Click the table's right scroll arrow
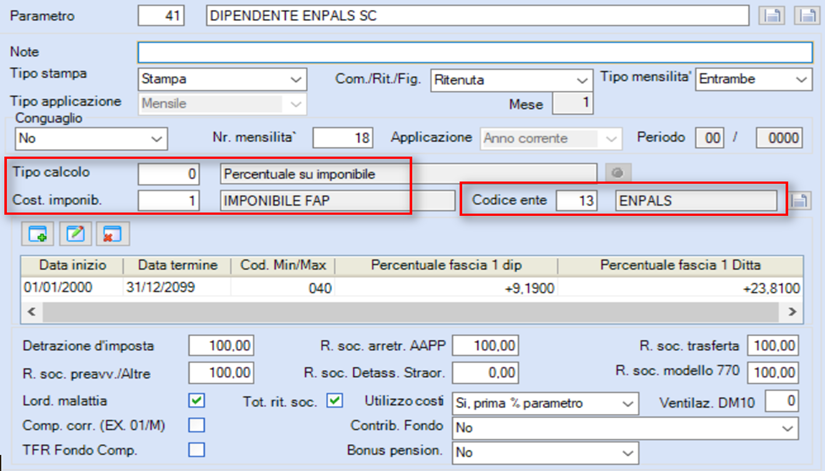 [792, 312]
